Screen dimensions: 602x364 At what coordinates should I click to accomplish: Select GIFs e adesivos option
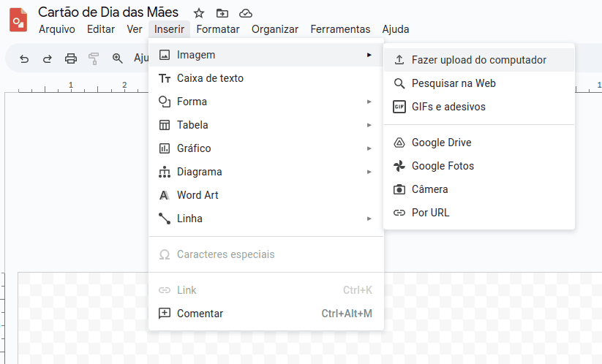pos(479,107)
